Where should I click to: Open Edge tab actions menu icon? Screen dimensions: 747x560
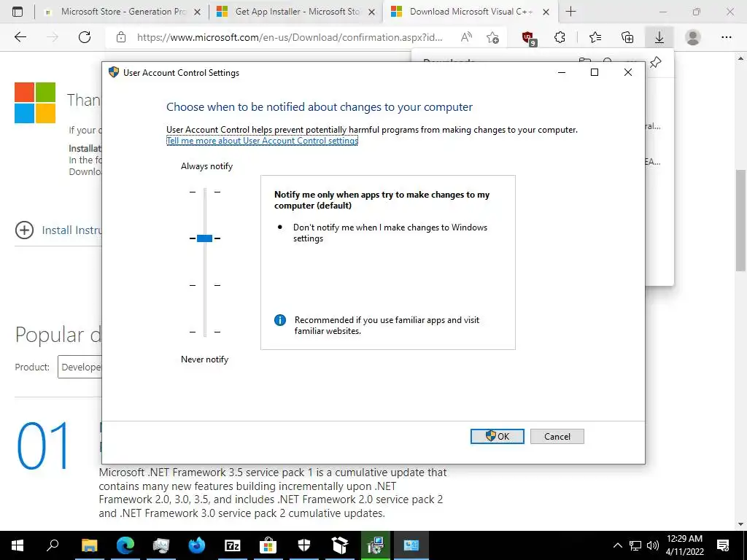tap(18, 12)
